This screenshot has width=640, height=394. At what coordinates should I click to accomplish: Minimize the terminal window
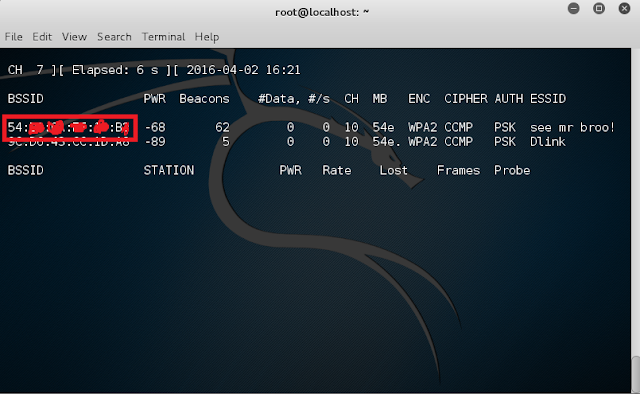573,8
